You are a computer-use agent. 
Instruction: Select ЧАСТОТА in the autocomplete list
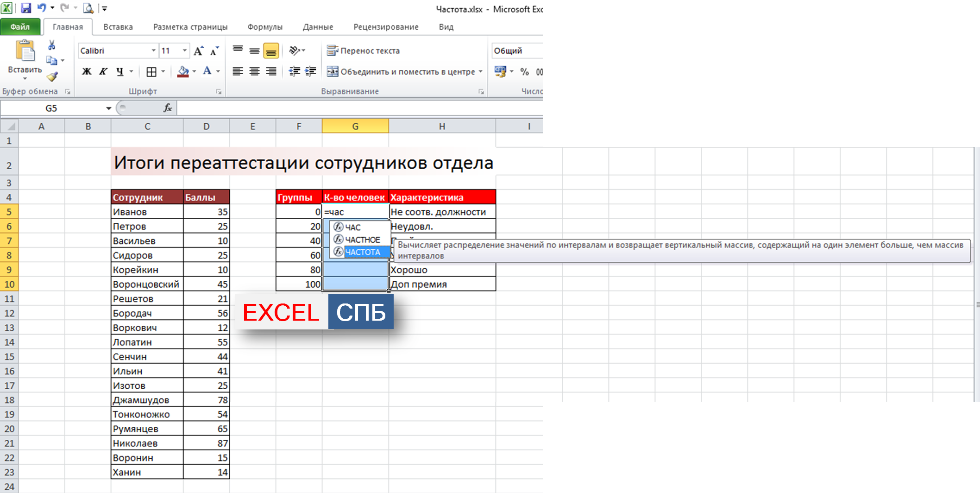coord(362,252)
